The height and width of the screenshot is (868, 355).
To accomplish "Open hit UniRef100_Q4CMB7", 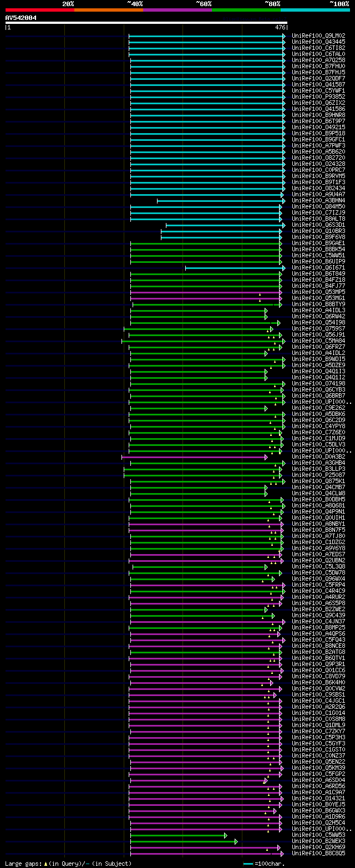I will tap(318, 487).
